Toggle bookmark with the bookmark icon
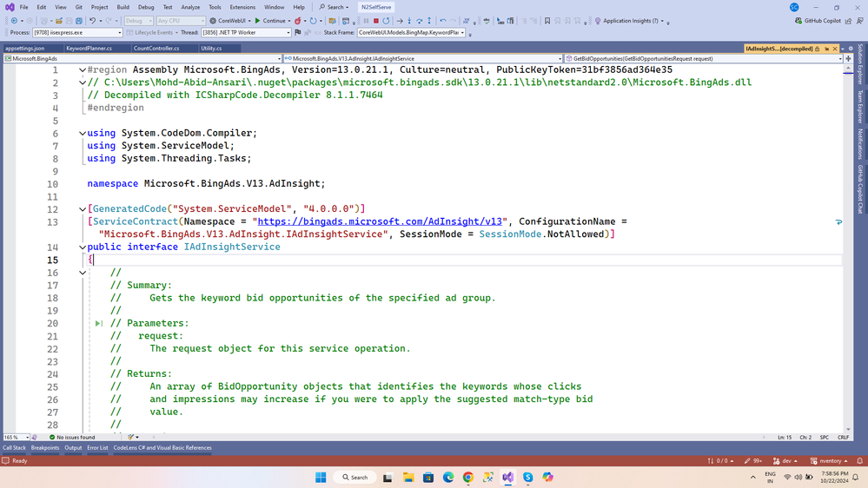The height and width of the screenshot is (488, 868). point(547,21)
